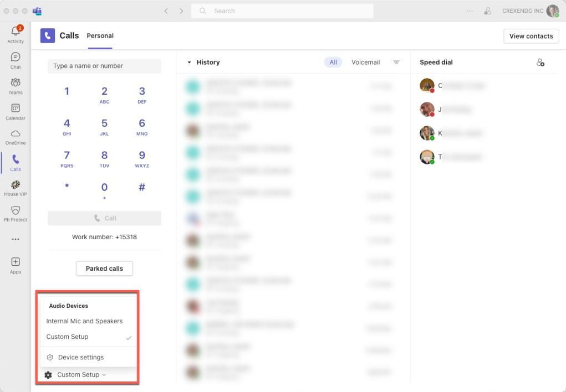
Task: Click the Work number text
Action: pyautogui.click(x=104, y=237)
